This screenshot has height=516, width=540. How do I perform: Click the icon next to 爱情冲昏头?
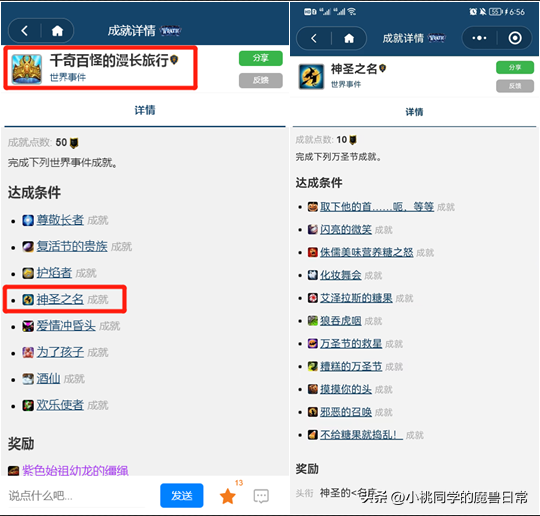pos(28,326)
